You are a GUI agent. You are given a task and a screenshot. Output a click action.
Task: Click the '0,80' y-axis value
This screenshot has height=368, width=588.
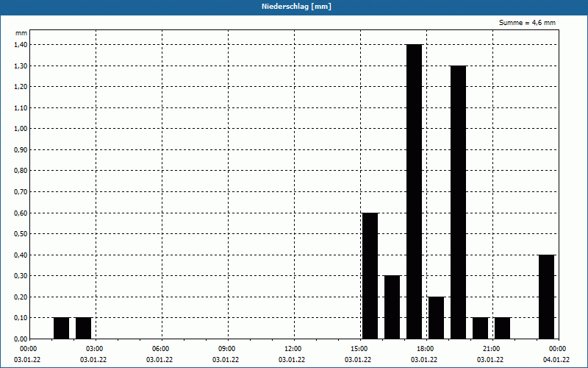click(21, 171)
